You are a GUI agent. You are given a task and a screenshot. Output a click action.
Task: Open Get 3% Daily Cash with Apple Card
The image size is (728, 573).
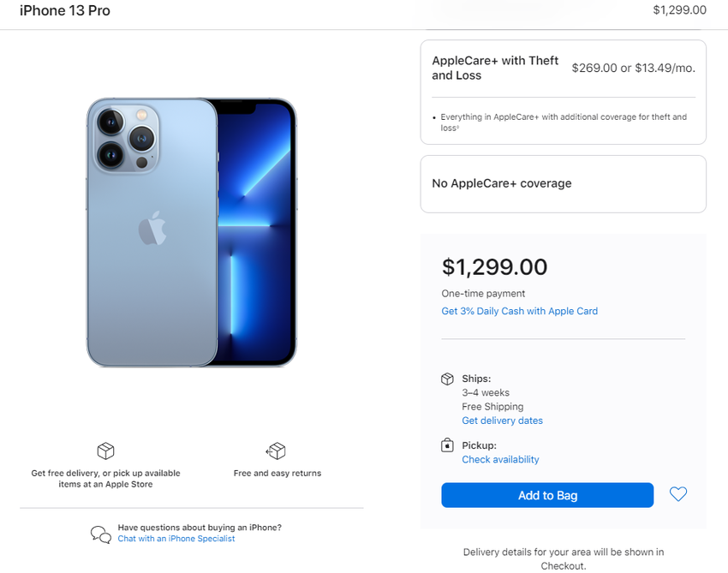coord(519,311)
